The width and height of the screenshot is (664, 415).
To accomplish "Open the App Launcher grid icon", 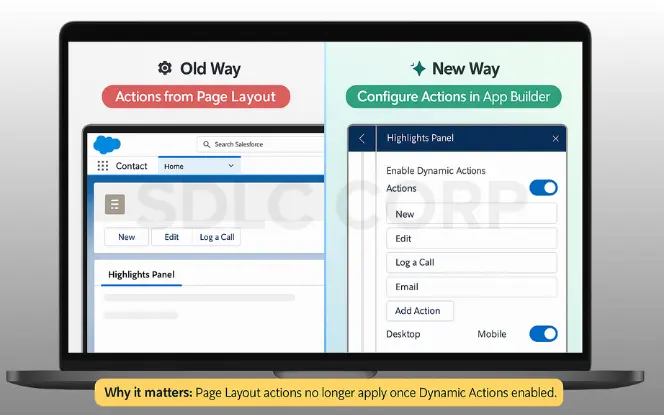I will pos(102,166).
